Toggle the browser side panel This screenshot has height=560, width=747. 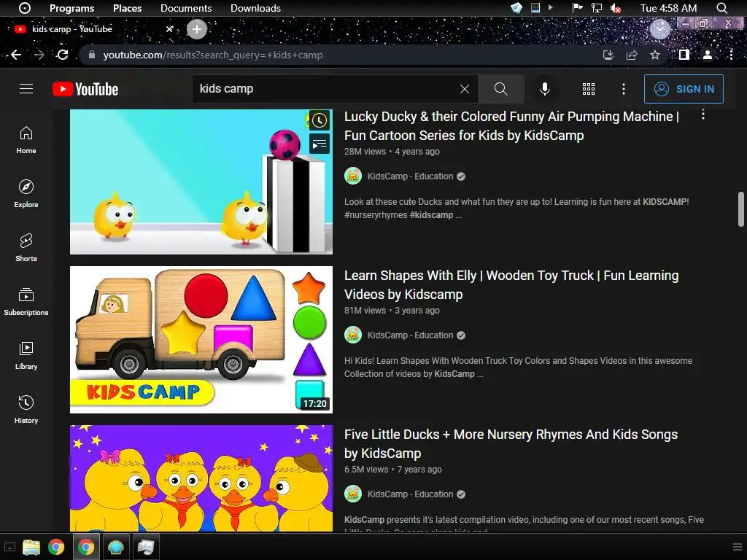pyautogui.click(x=684, y=55)
